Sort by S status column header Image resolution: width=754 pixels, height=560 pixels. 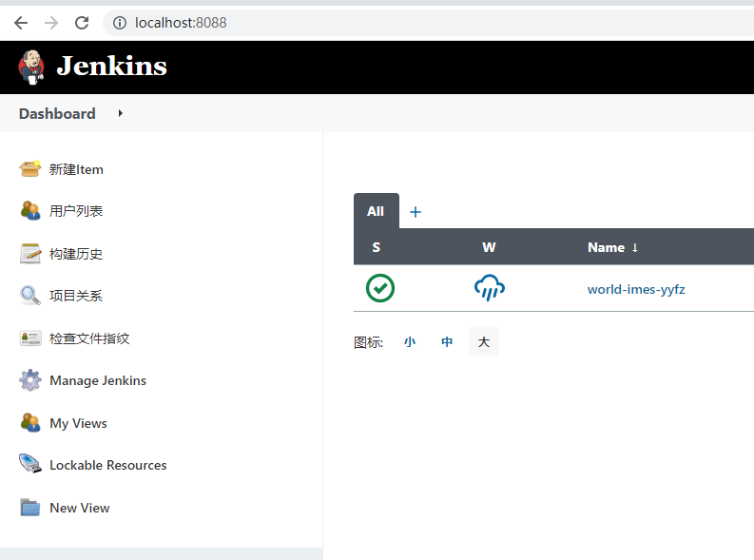pyautogui.click(x=376, y=247)
